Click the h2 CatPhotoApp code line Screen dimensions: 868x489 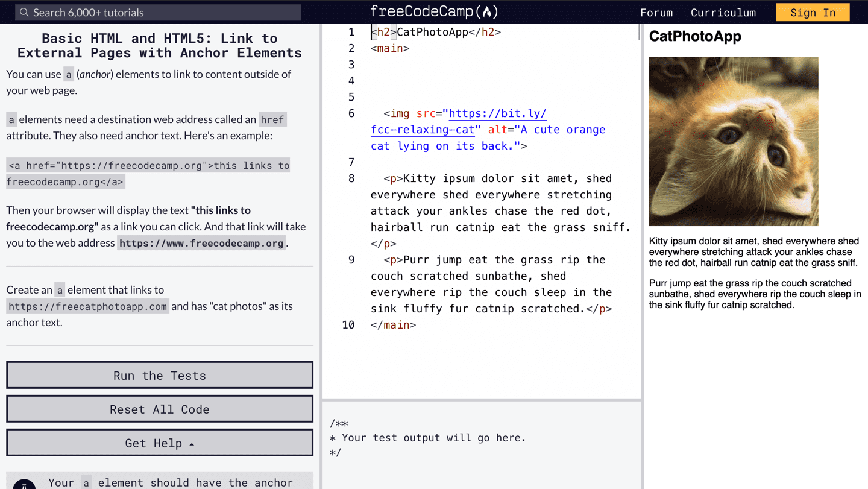(435, 32)
